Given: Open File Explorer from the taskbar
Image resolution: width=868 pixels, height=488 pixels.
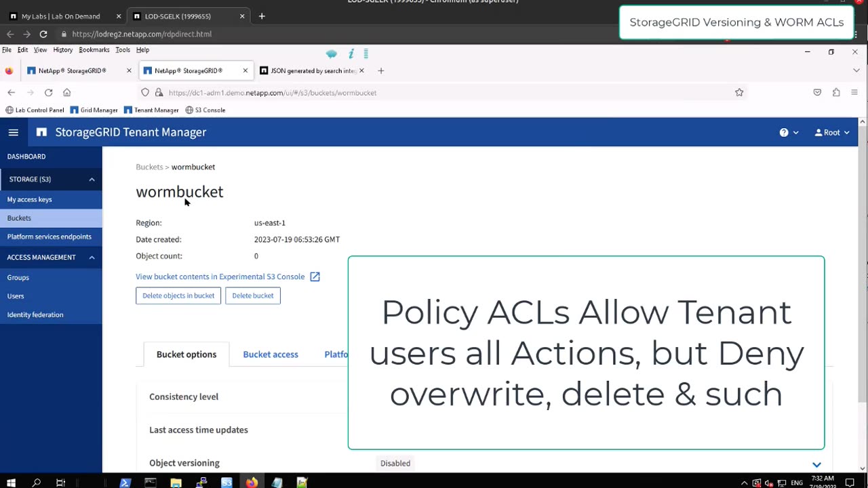Looking at the screenshot, I should [x=176, y=483].
